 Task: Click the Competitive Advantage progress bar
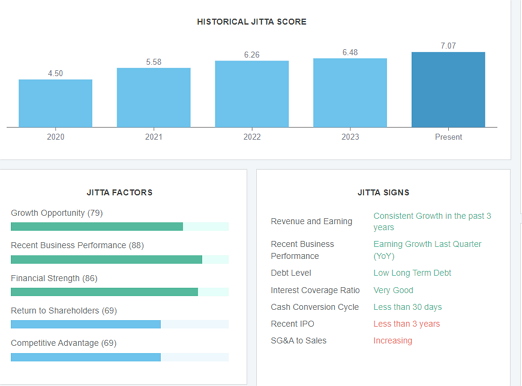120,357
